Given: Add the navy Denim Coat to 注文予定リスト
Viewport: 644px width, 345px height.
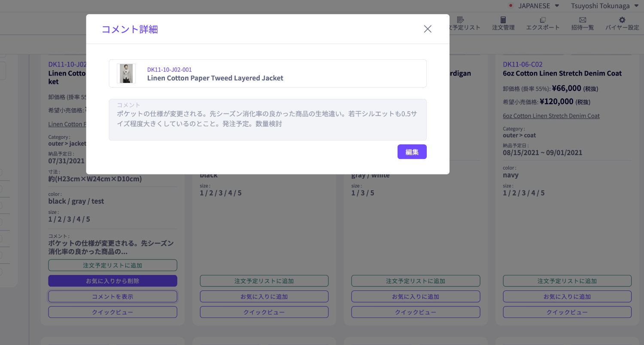Looking at the screenshot, I should click(567, 281).
